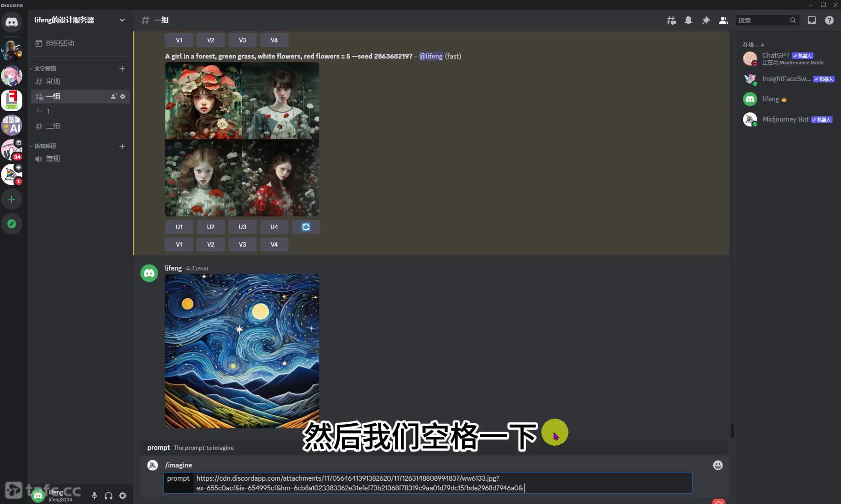Invite people to 一组 channel icon

[x=113, y=96]
